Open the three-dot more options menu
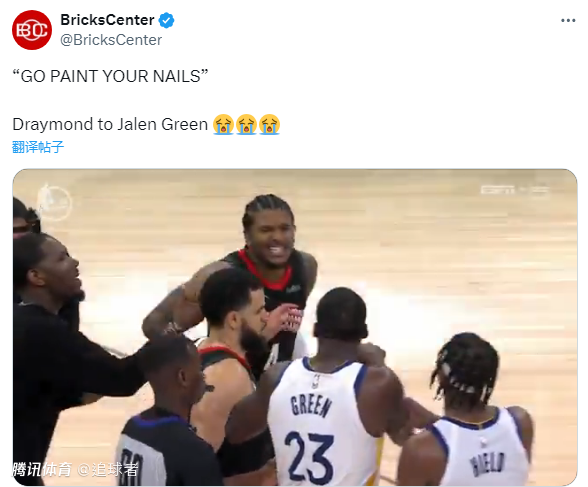This screenshot has height=487, width=588. (x=568, y=21)
